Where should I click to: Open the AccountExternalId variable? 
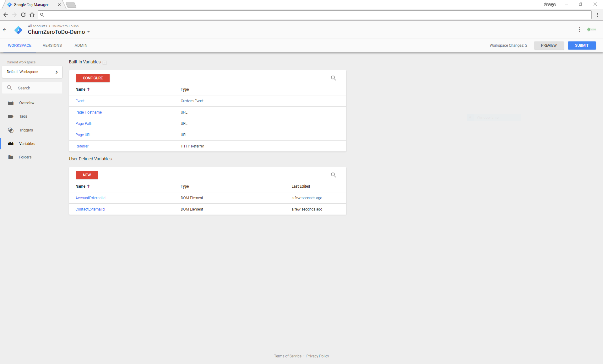[x=90, y=198]
